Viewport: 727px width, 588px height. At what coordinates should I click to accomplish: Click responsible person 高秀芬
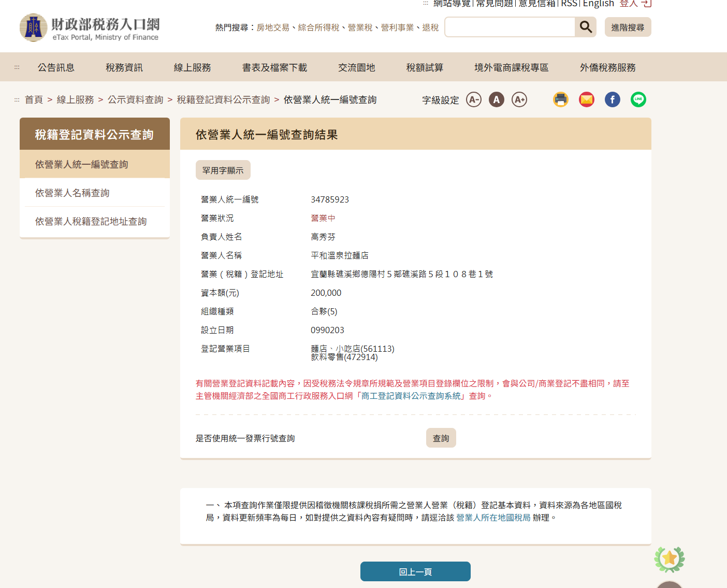coord(323,237)
